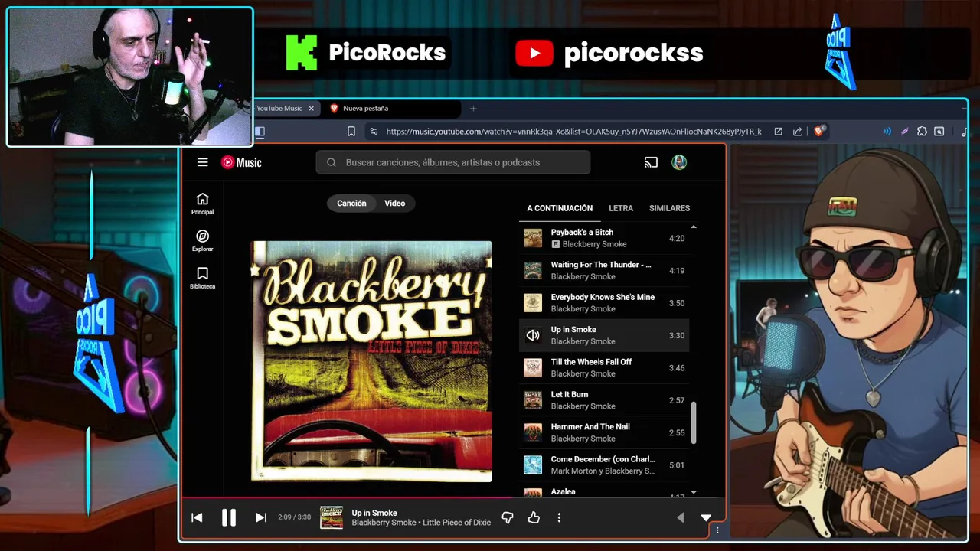The height and width of the screenshot is (551, 980).
Task: Open a new browser tab with plus
Action: pyautogui.click(x=473, y=109)
